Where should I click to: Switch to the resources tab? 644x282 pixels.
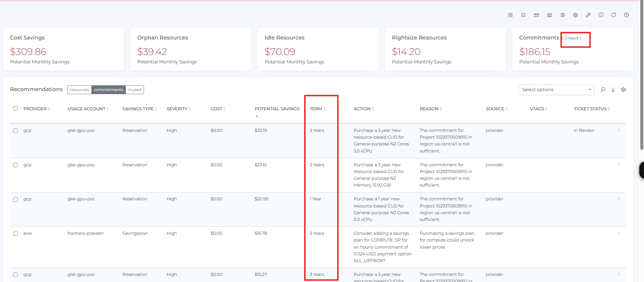[80, 90]
